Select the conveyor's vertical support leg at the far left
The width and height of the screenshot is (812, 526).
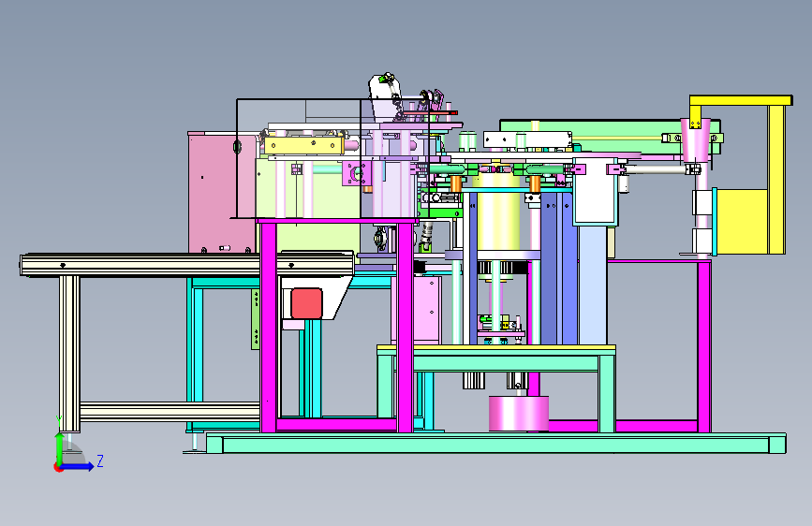coord(69,354)
